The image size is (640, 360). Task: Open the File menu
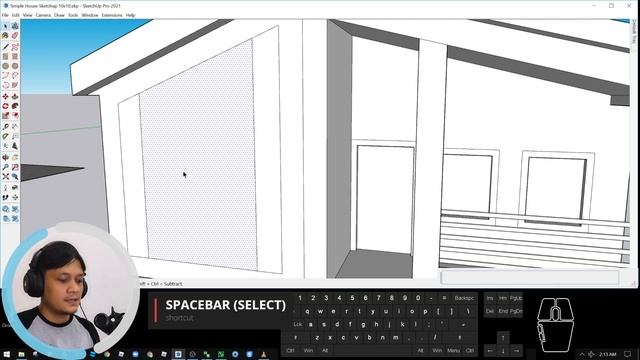(x=5, y=15)
